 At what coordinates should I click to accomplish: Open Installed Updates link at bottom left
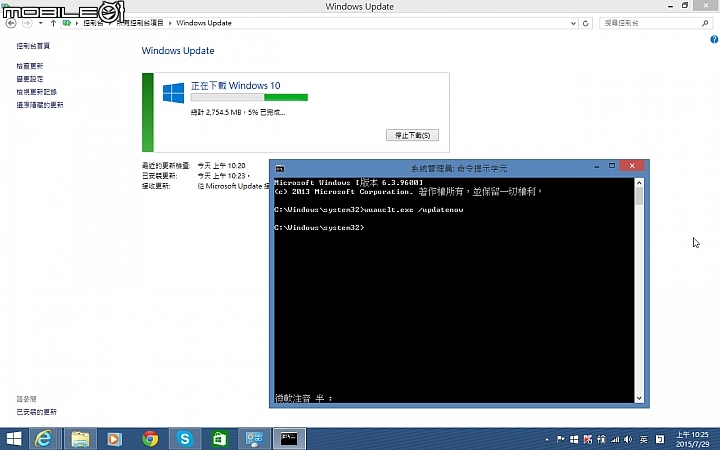[37, 412]
